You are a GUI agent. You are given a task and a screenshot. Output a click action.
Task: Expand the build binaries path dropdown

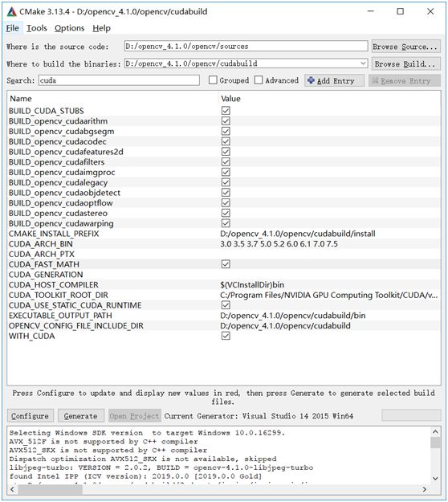(x=363, y=63)
